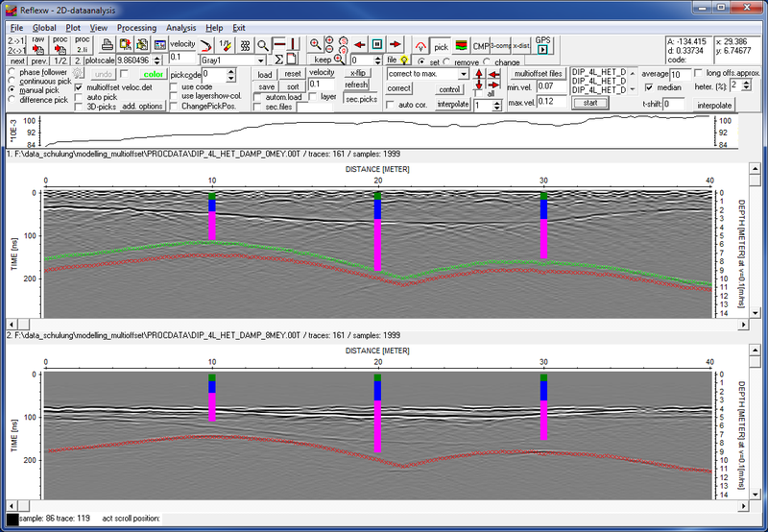The image size is (768, 532).
Task: Toggle the median checkbox
Action: pos(649,87)
